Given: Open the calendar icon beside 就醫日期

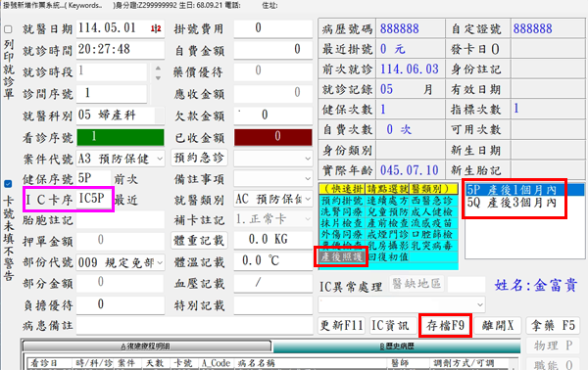Looking at the screenshot, I should pyautogui.click(x=156, y=28).
